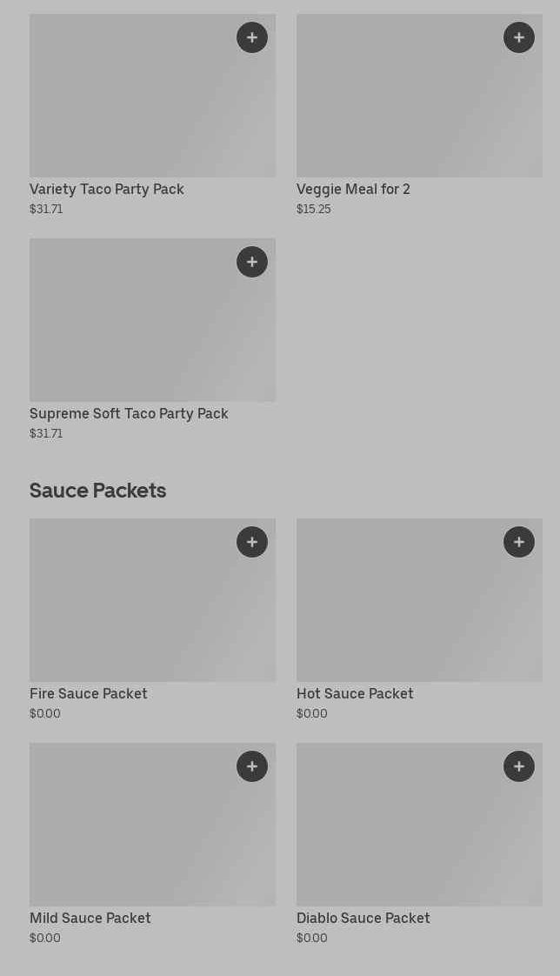Add Hot Sauce Packet to cart
Screen dimensions: 560x976
pyautogui.click(x=519, y=542)
